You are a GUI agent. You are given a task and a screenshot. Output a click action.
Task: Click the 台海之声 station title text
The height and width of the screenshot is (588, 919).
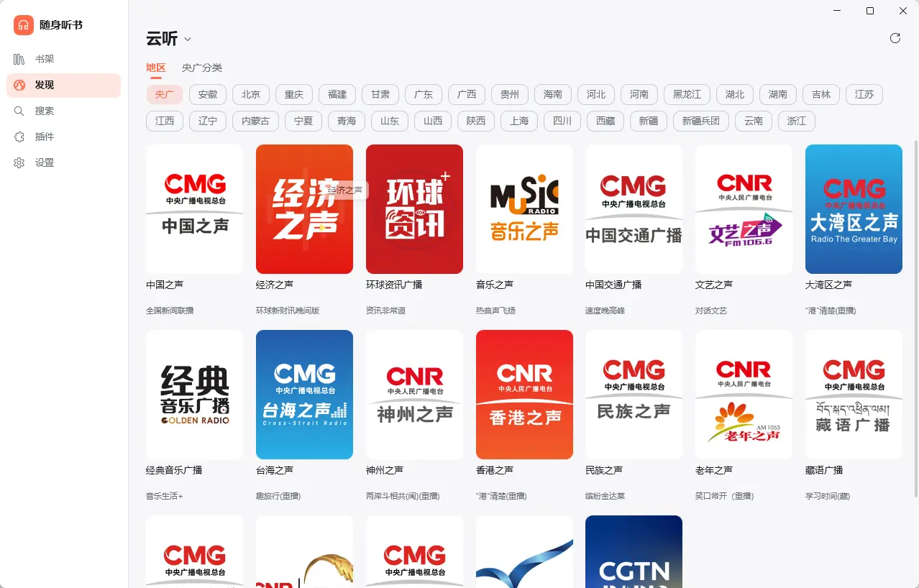click(275, 470)
